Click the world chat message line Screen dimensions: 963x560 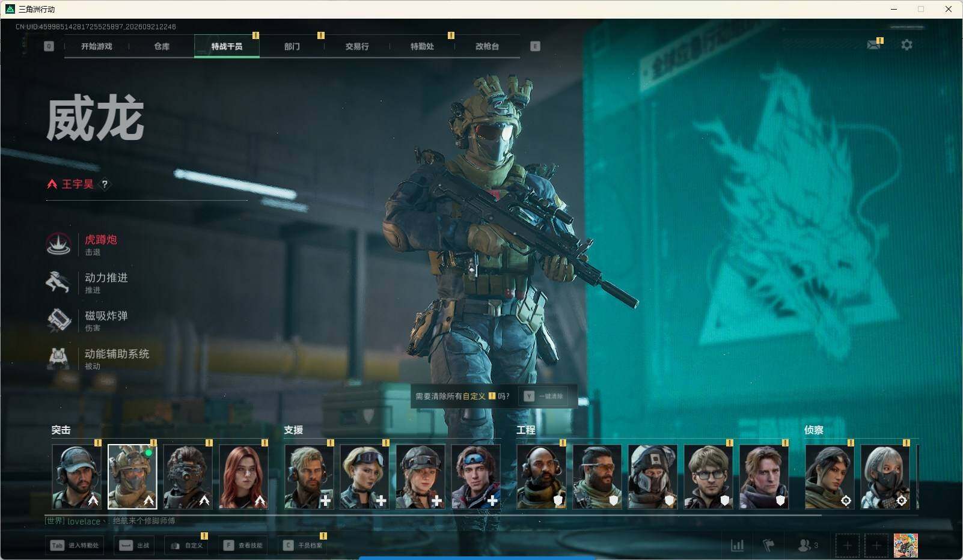110,521
